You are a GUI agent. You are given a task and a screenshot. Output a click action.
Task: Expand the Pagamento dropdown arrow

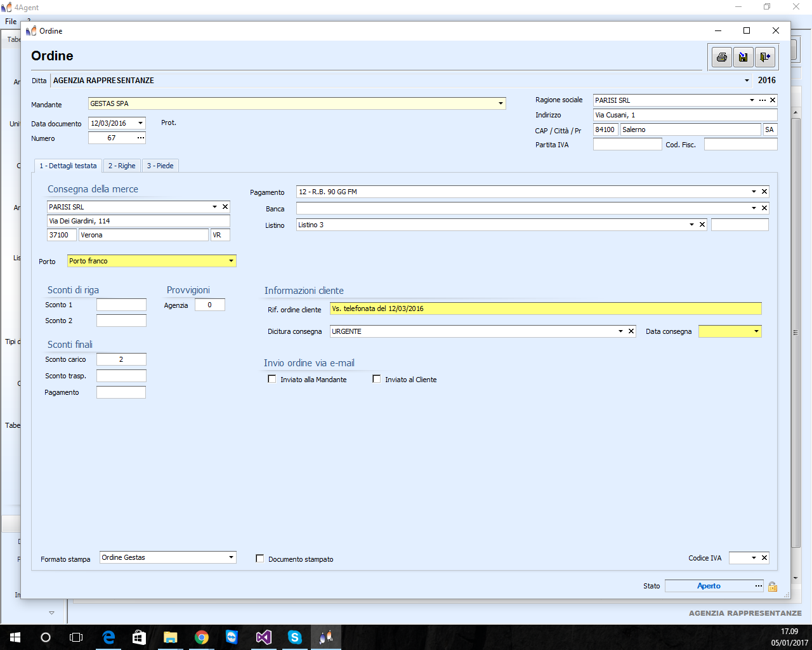754,192
